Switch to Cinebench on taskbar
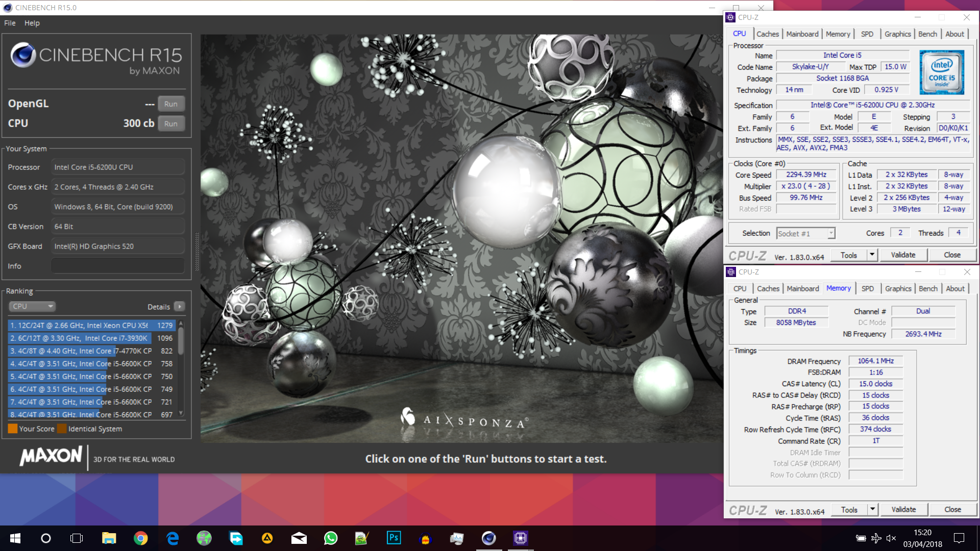Image resolution: width=980 pixels, height=551 pixels. point(488,538)
